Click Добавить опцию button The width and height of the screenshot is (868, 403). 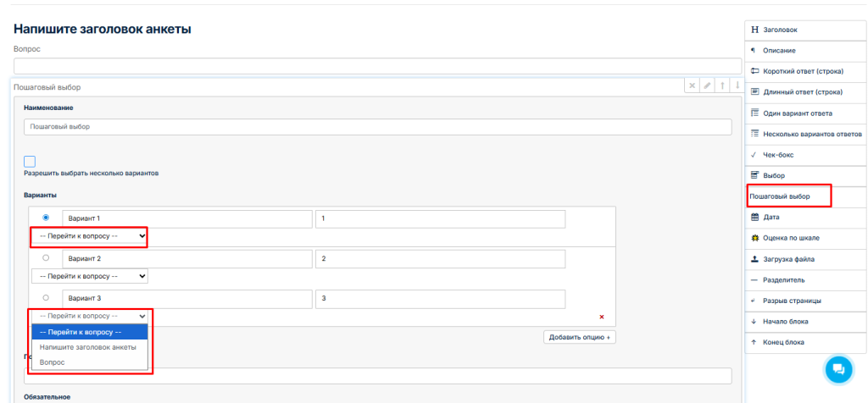coord(579,337)
